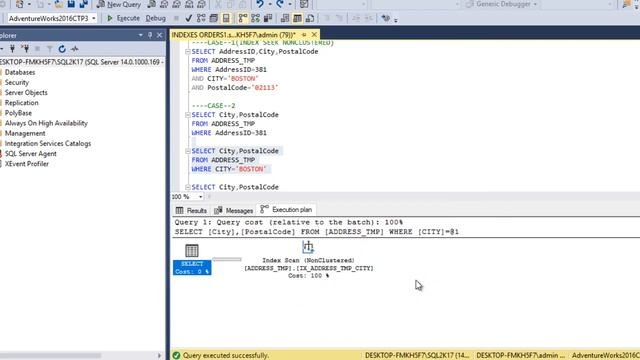Screen dimensions: 640x360
Task: Switch to the Execution plan tab
Action: [x=286, y=210]
